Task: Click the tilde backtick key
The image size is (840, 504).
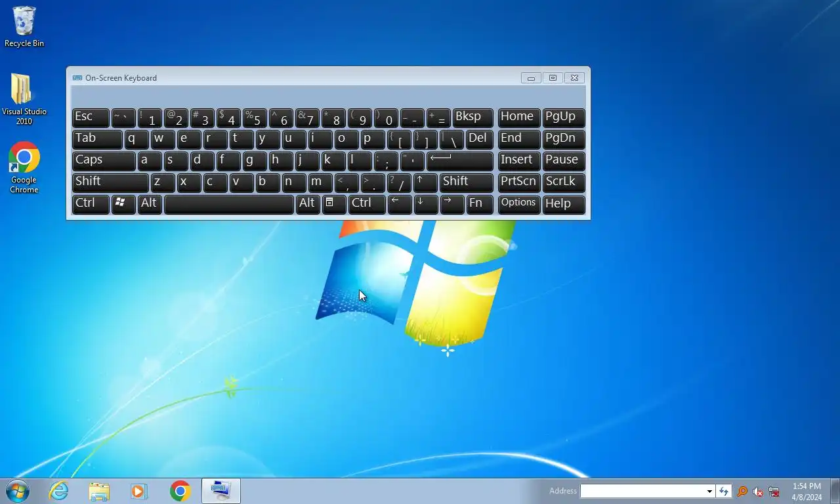Action: pyautogui.click(x=123, y=117)
